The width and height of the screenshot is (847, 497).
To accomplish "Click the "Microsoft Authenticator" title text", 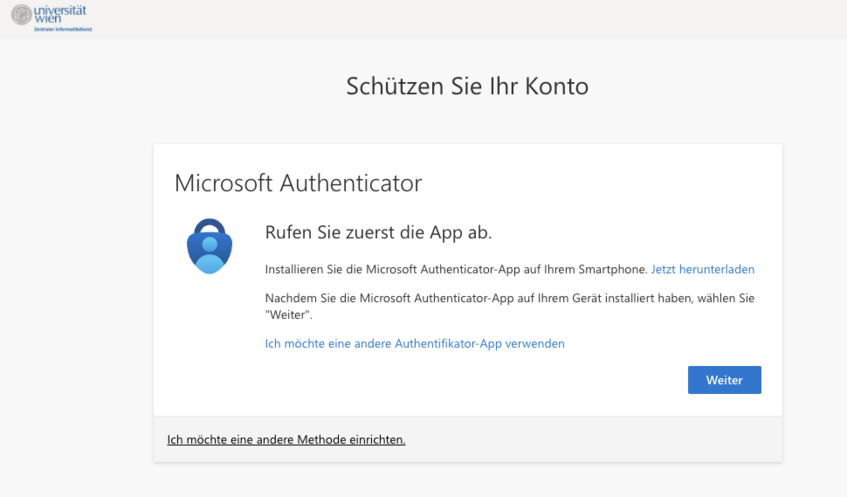I will [298, 183].
